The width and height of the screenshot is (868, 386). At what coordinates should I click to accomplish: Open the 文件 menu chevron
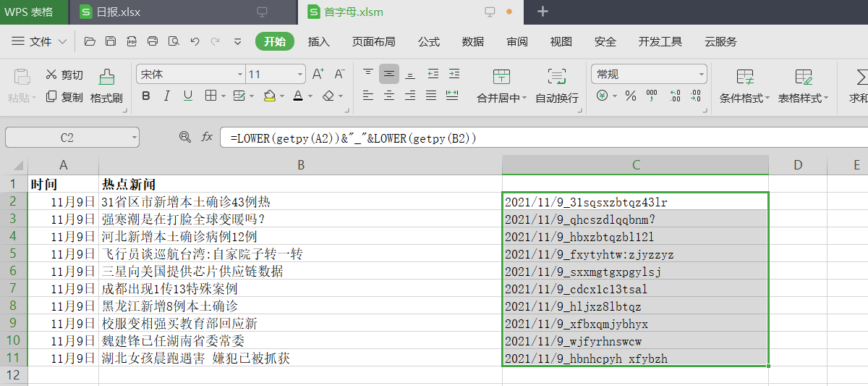point(62,42)
